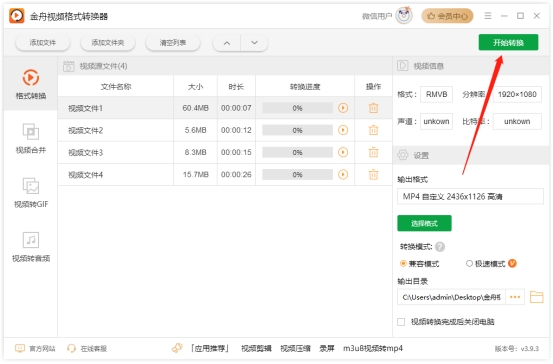Switch to 视频合并 in the sidebar
This screenshot has width=553, height=364.
(31, 138)
